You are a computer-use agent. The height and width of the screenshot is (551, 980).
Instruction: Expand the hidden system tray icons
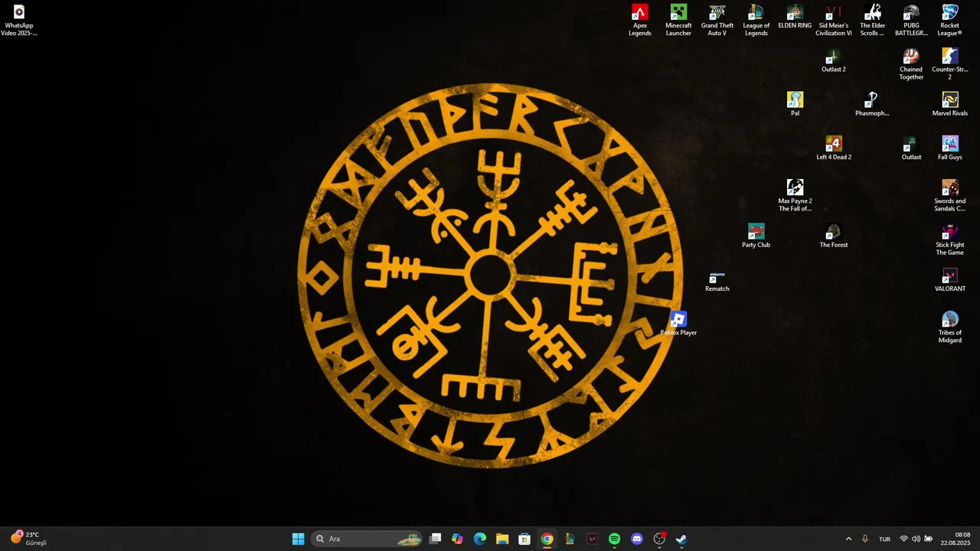click(848, 539)
